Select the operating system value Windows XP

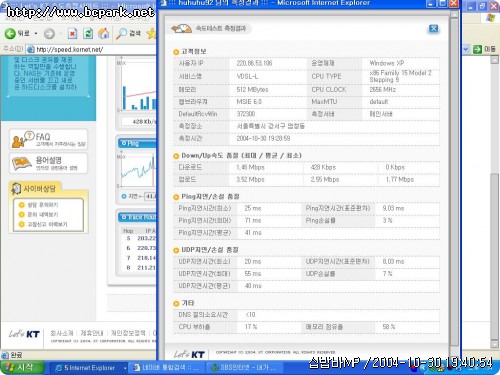coord(387,63)
